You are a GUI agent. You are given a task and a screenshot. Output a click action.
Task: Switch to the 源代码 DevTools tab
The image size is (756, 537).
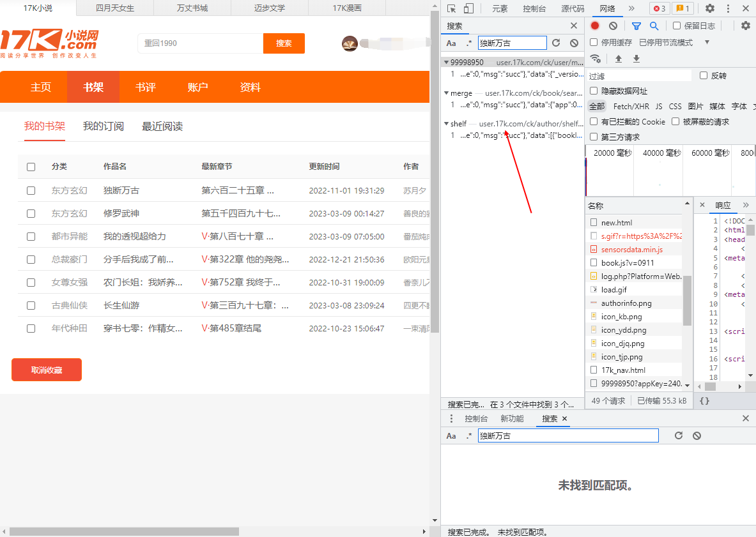point(573,9)
